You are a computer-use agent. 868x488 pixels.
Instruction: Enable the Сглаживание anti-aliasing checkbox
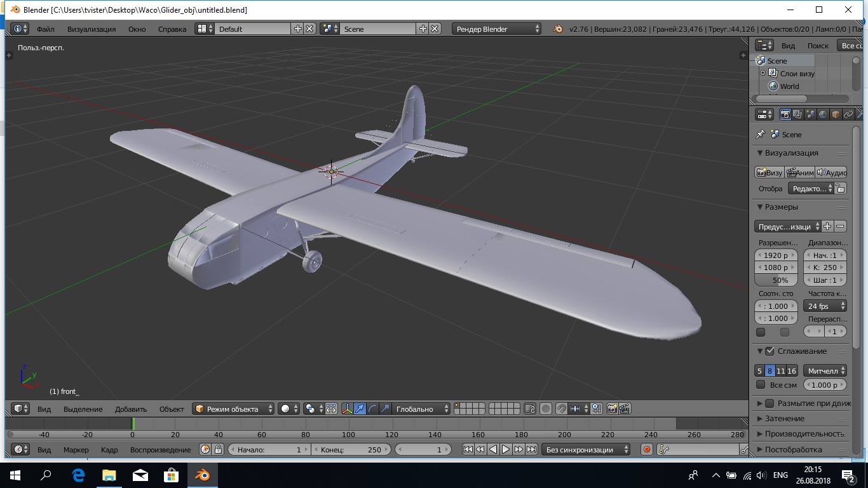click(x=770, y=351)
